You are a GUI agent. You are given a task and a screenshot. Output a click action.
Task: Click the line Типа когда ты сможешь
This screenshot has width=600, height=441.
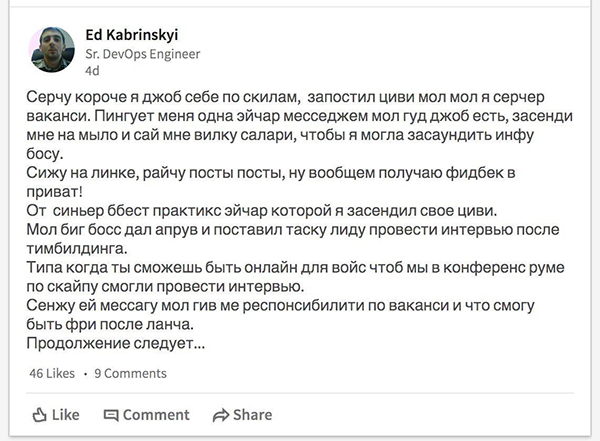pyautogui.click(x=295, y=277)
